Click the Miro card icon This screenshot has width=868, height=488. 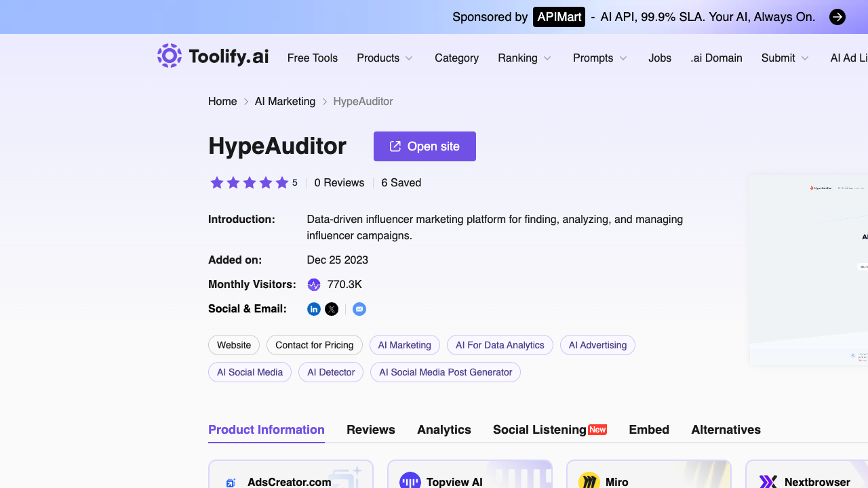click(589, 481)
